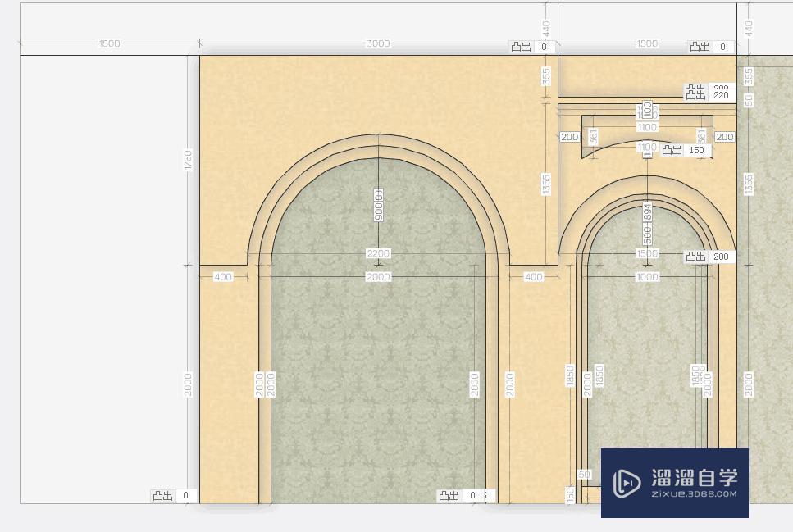Click the 溜溜自学 play logo icon
This screenshot has height=532, width=793.
[x=627, y=483]
